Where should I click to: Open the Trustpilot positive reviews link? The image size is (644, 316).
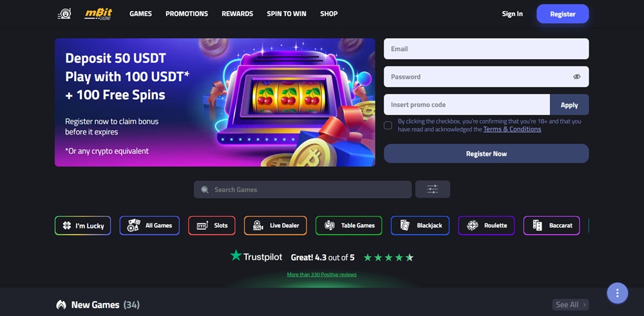pyautogui.click(x=321, y=275)
